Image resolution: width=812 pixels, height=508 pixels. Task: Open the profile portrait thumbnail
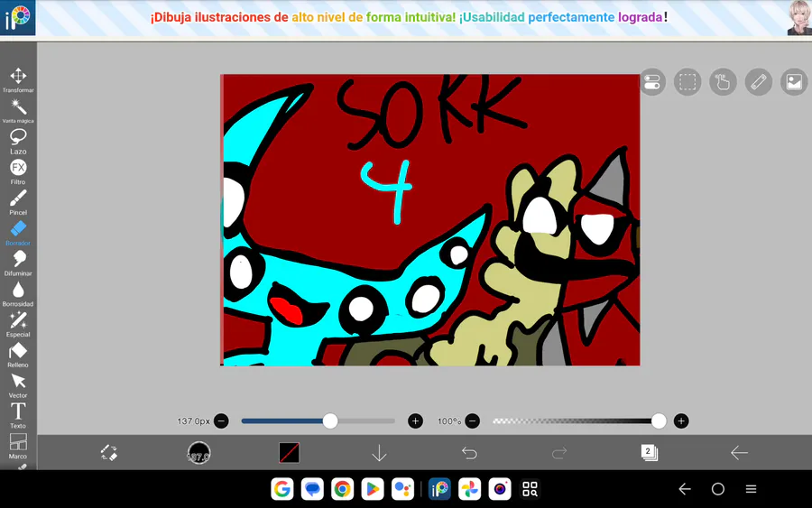pyautogui.click(x=799, y=18)
